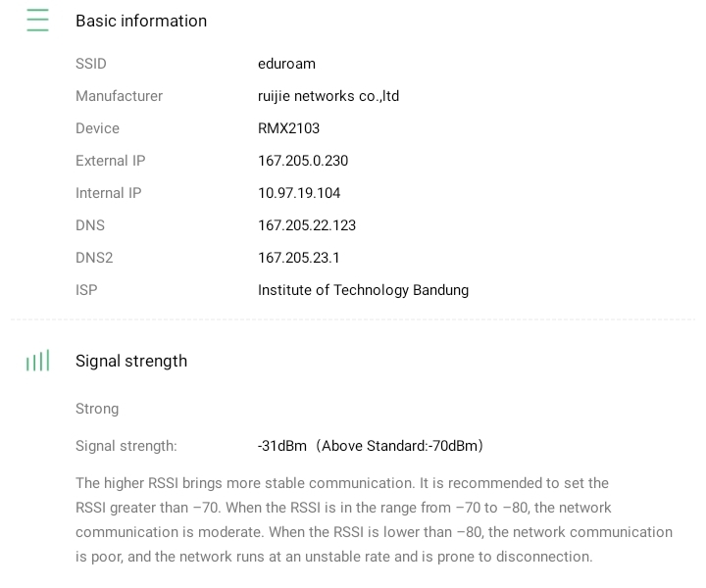This screenshot has height=588, width=706.
Task: Click the primary DNS address 167.205.22.123
Action: coord(307,225)
